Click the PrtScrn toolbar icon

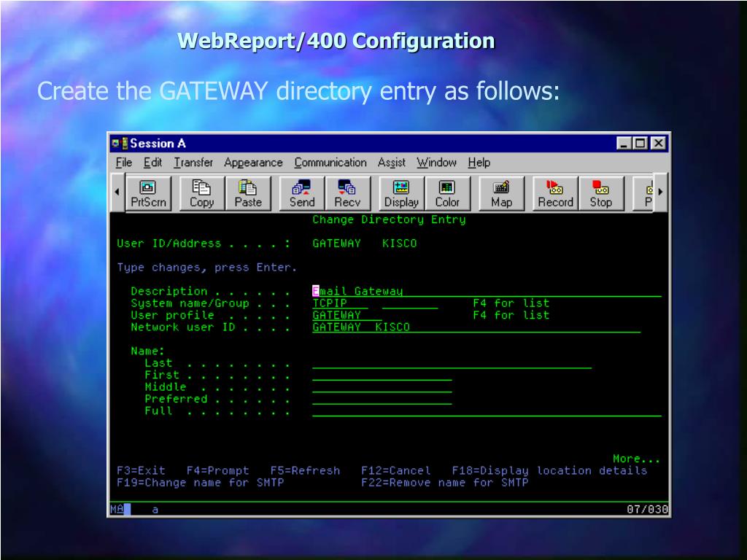(148, 192)
